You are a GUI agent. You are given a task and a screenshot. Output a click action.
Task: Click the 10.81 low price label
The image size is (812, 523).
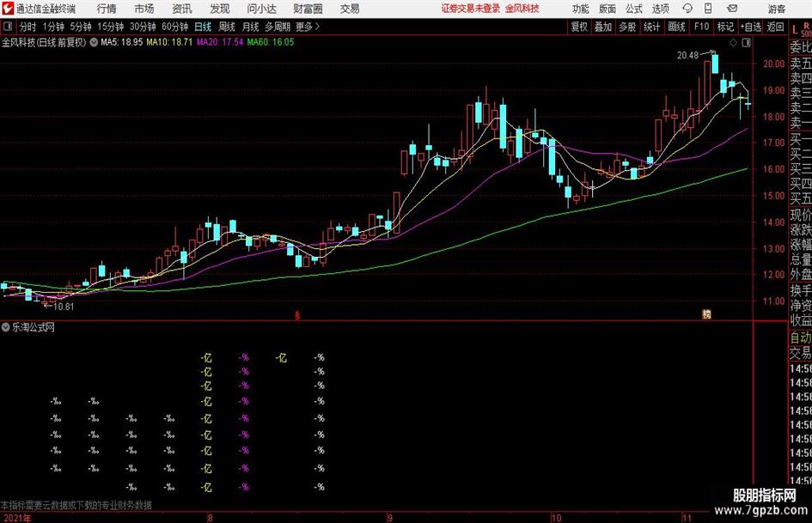[x=64, y=307]
